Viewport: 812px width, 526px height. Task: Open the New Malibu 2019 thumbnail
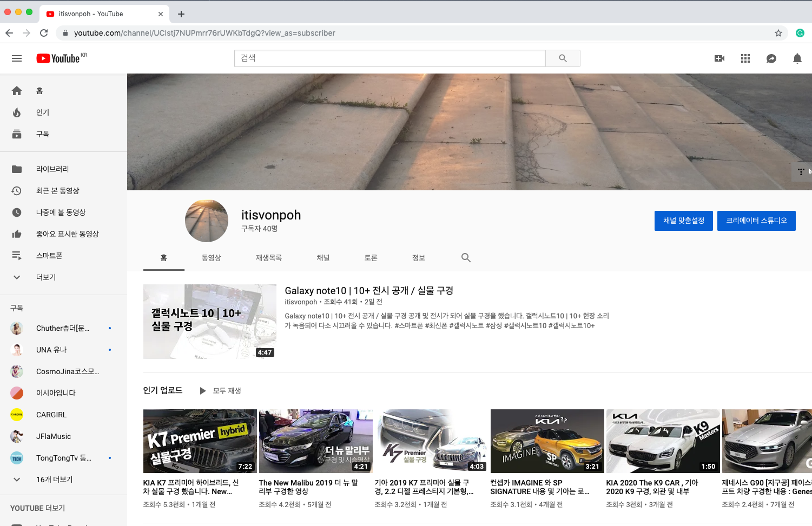[316, 441]
